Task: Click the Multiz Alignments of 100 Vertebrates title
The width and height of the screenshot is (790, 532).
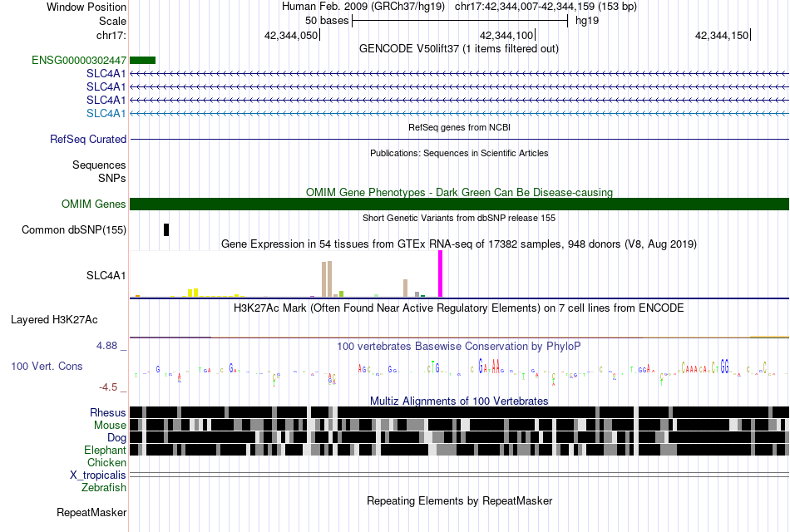Action: pos(459,401)
